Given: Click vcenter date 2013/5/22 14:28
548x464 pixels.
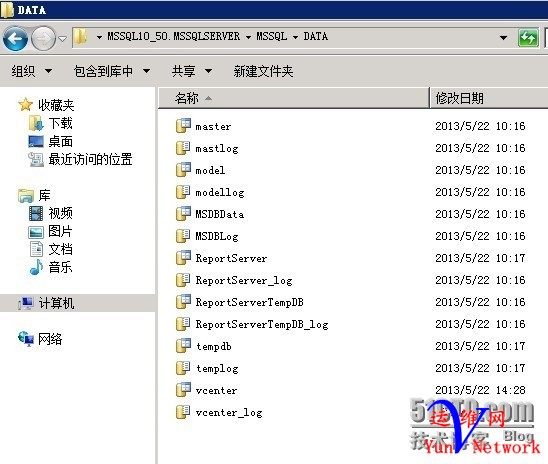Looking at the screenshot, I should pyautogui.click(x=480, y=390).
